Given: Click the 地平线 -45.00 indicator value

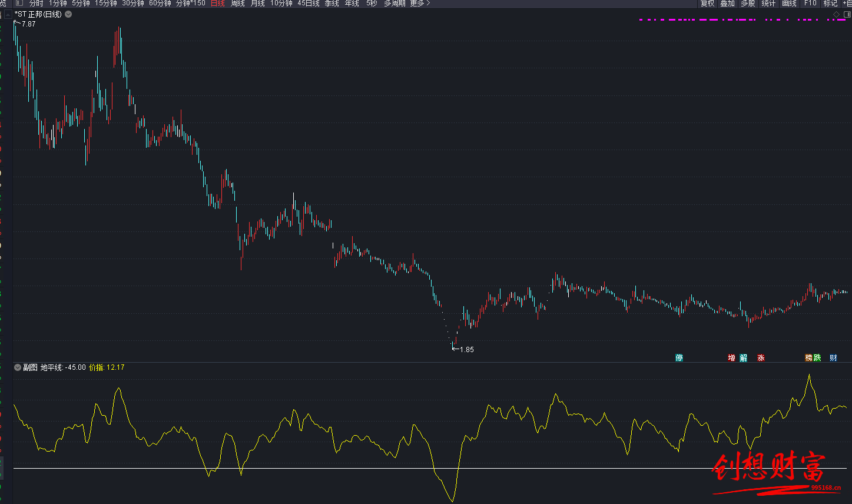Looking at the screenshot, I should coord(63,367).
